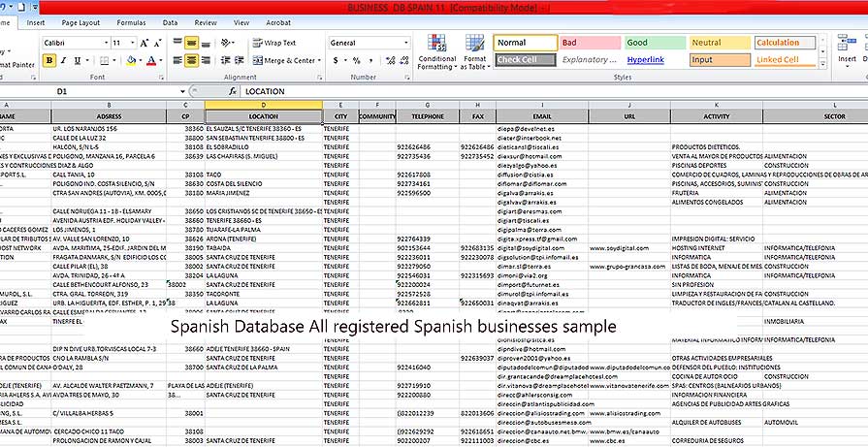Screen dimensions: 868x447
Task: Toggle top vertical alignment
Action: 177,43
